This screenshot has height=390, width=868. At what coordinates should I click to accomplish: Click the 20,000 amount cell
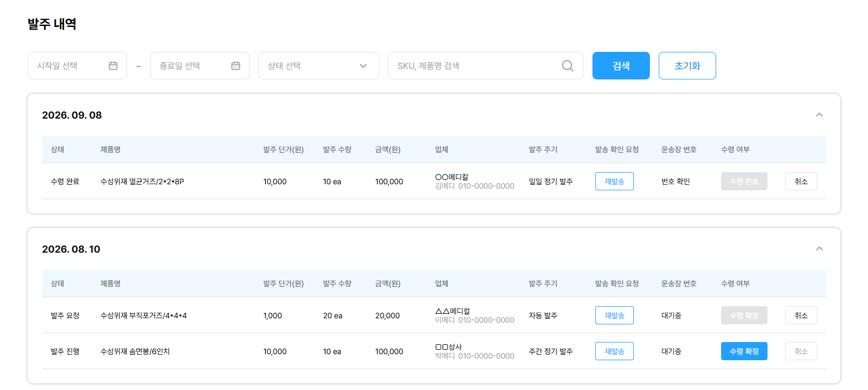coord(388,316)
